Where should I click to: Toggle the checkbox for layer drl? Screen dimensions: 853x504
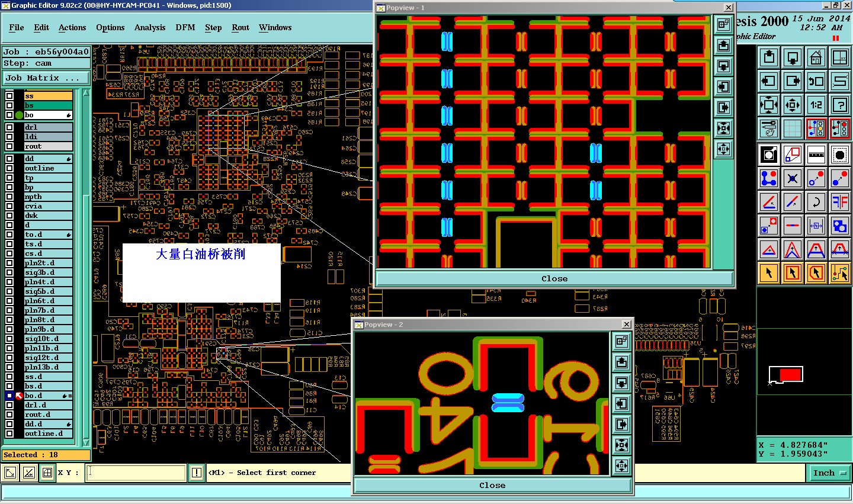click(x=9, y=127)
